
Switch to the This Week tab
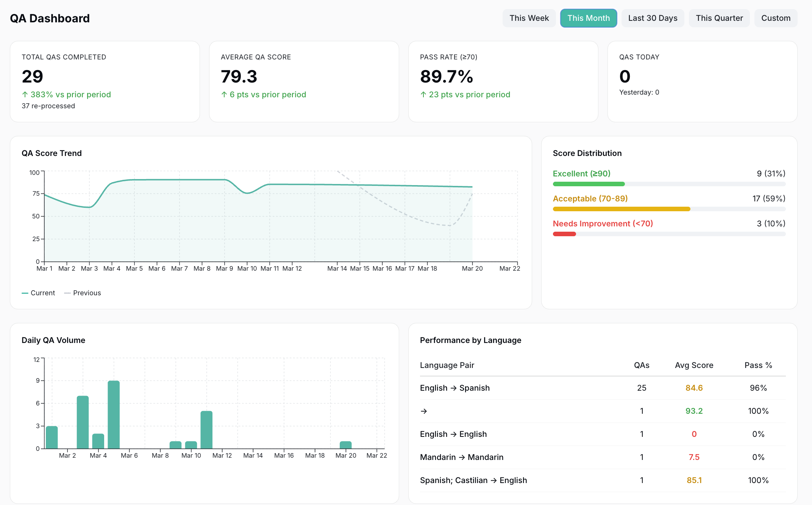point(529,18)
